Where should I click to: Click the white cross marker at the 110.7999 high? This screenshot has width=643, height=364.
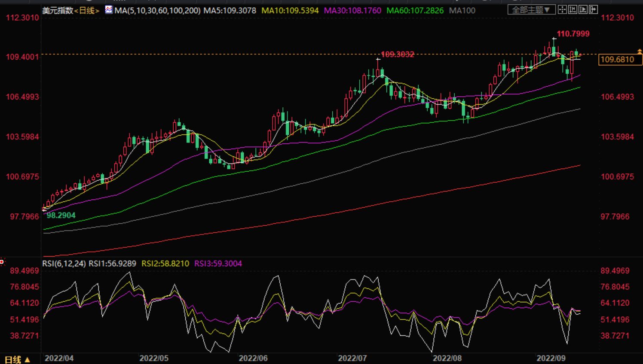[x=554, y=39]
